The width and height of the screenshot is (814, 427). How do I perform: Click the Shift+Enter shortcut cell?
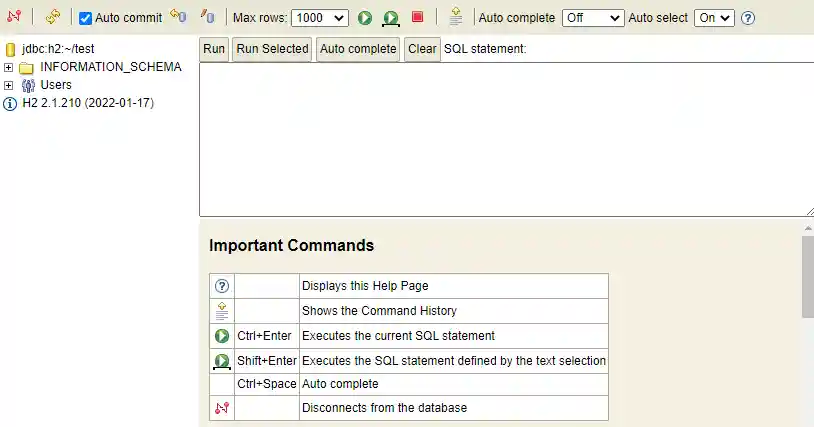267,361
